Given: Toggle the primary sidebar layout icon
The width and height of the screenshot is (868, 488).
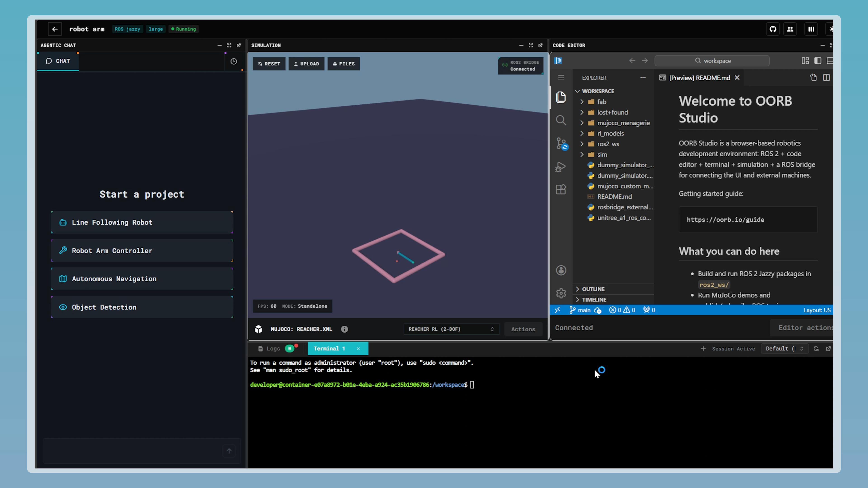Looking at the screenshot, I should (817, 61).
